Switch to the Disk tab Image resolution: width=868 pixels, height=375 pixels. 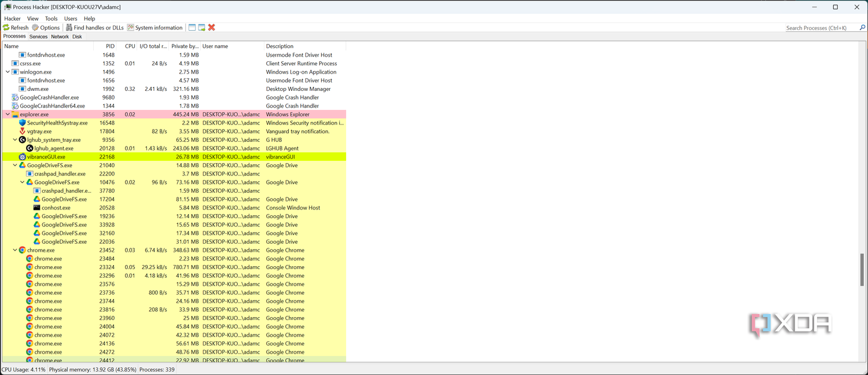coord(77,36)
